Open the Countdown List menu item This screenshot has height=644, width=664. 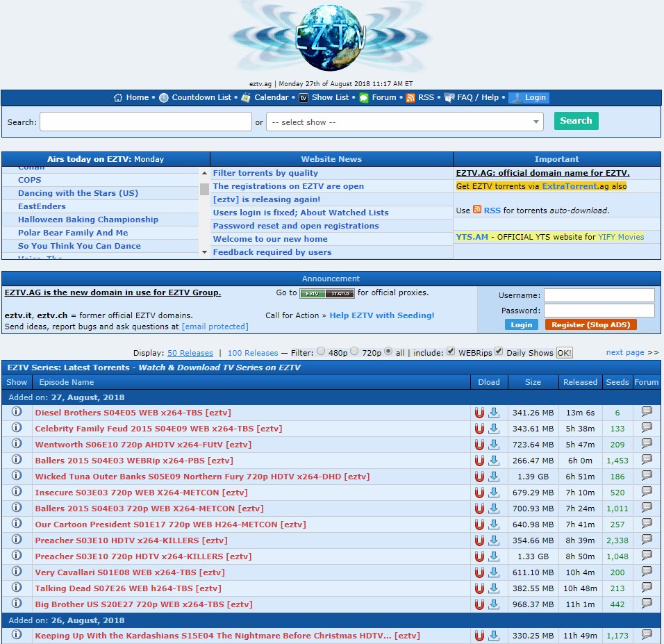(201, 98)
